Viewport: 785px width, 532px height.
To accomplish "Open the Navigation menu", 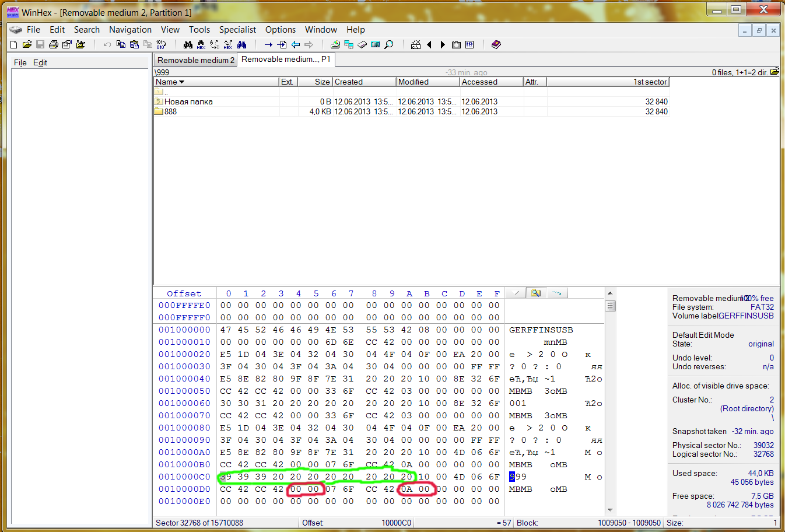I will click(x=130, y=30).
